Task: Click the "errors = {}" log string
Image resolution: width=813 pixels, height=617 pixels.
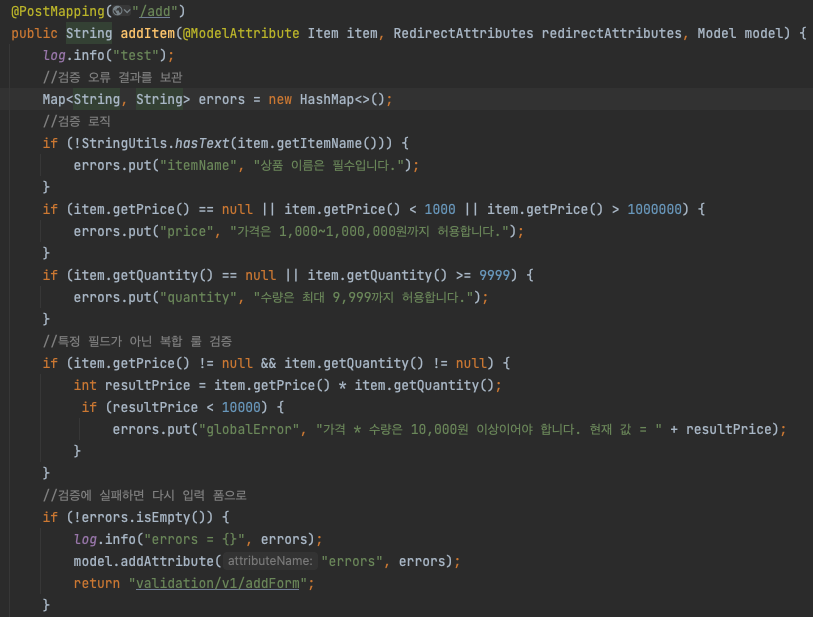Action: coord(194,539)
